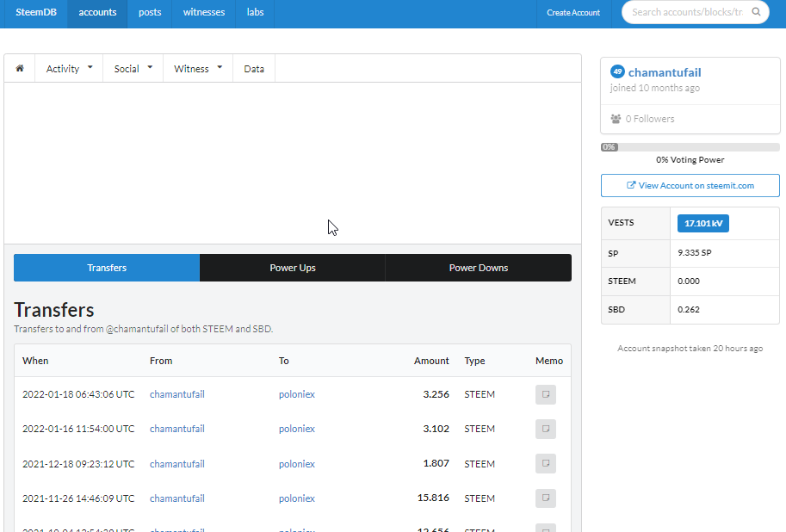Viewport: 786px width, 532px height.
Task: Click the search magnifier icon
Action: click(756, 12)
